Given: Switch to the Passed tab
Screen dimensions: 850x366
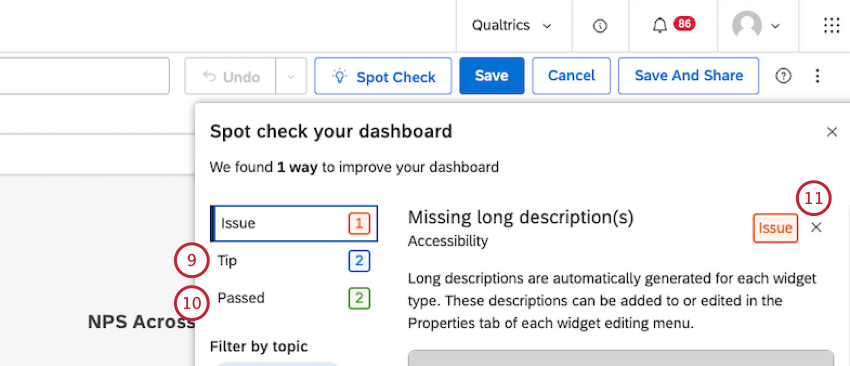Looking at the screenshot, I should coord(294,298).
